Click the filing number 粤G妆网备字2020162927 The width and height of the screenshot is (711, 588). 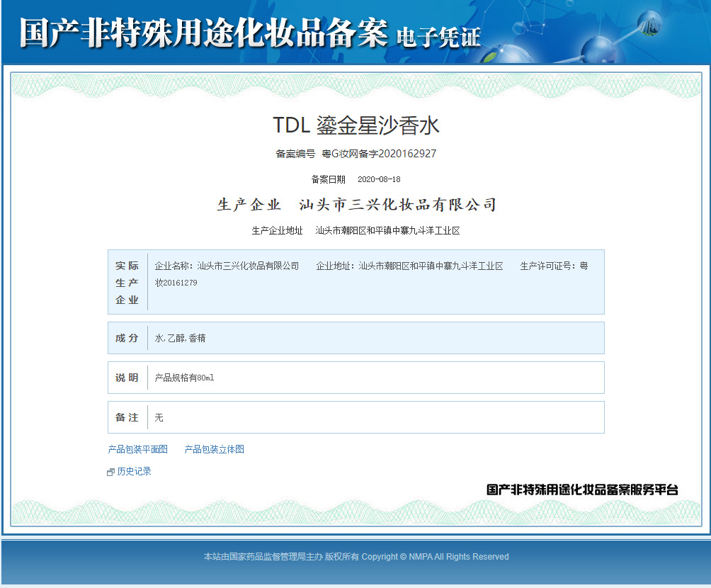[380, 153]
